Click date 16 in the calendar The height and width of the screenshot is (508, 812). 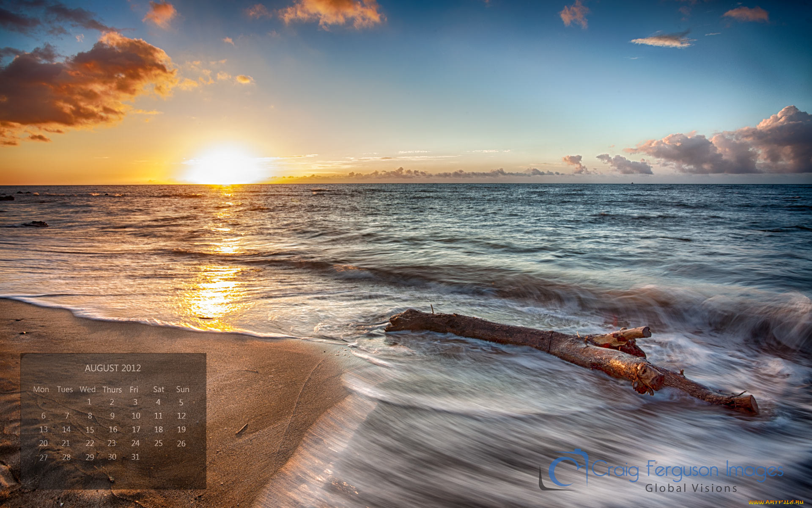[113, 429]
